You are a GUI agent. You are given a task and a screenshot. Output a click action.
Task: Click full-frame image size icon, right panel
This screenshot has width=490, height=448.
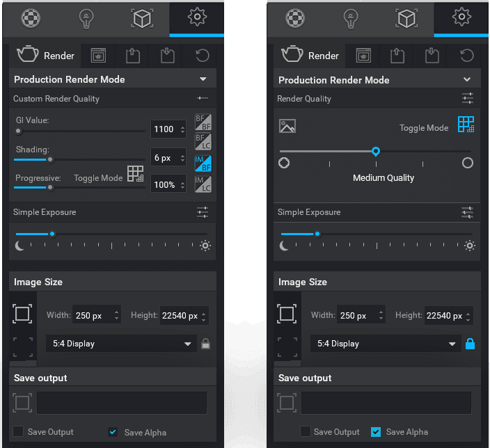click(x=287, y=314)
